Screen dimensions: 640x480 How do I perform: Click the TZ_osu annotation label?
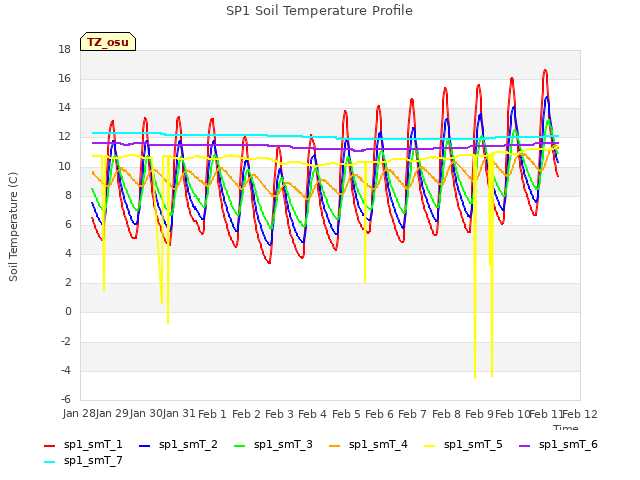click(x=108, y=42)
